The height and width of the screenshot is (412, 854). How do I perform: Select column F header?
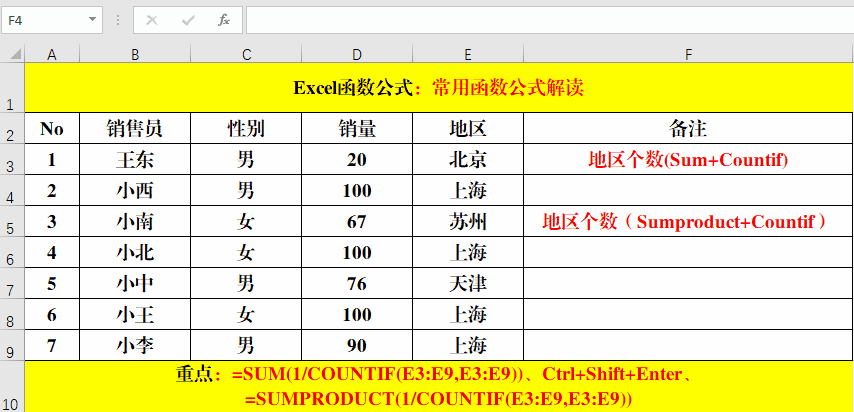point(688,54)
